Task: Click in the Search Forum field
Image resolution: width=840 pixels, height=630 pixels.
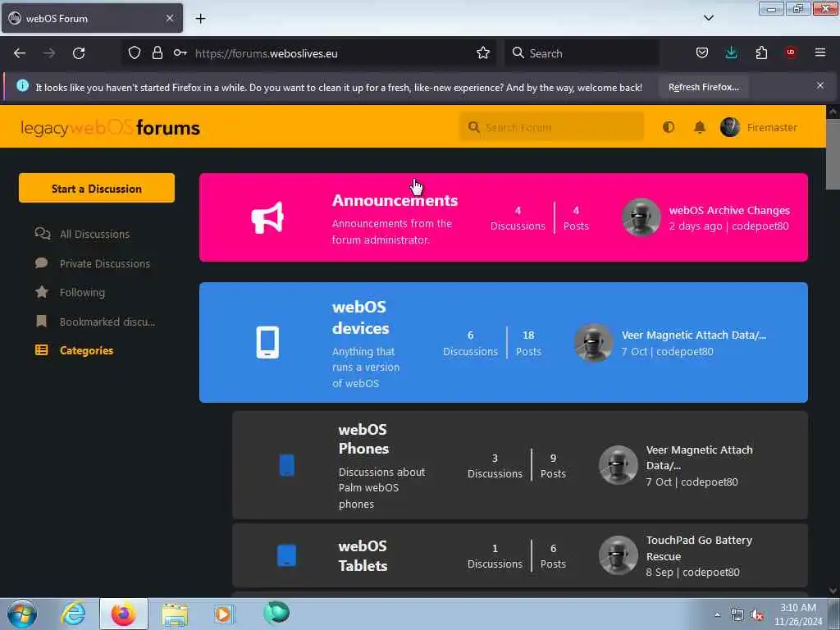Action: coord(552,127)
